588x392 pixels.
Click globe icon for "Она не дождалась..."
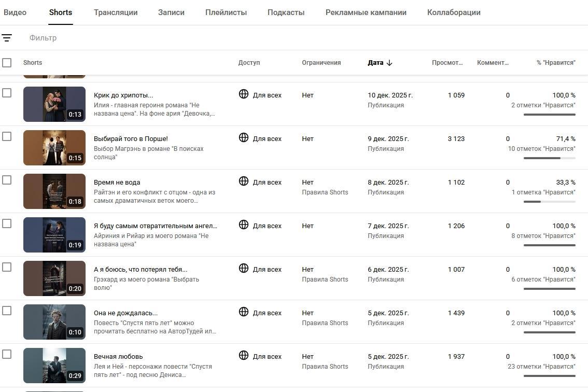pos(244,312)
